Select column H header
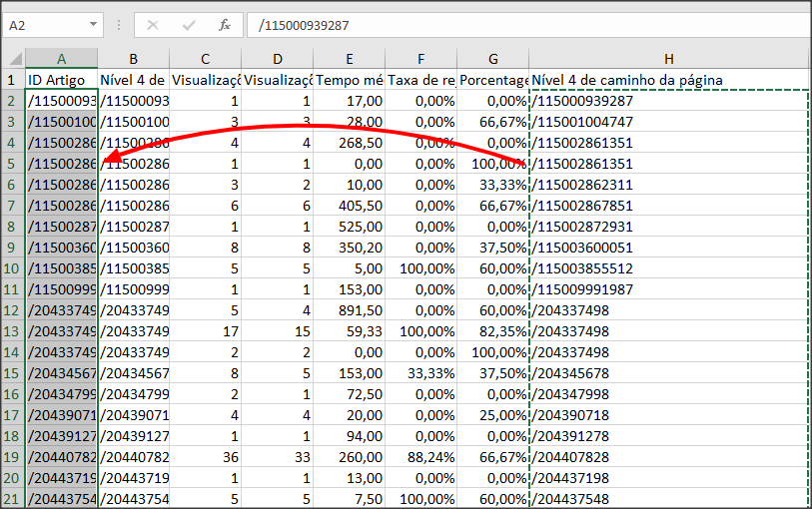Image resolution: width=812 pixels, height=509 pixels. 669,59
